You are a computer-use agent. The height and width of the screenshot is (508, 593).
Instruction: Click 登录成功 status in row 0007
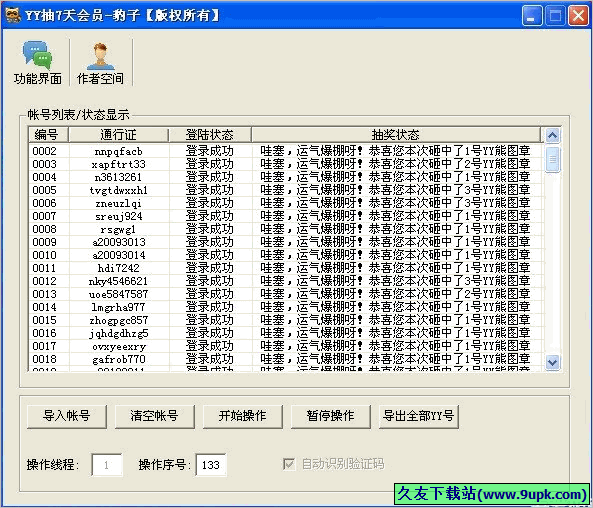[x=210, y=216]
